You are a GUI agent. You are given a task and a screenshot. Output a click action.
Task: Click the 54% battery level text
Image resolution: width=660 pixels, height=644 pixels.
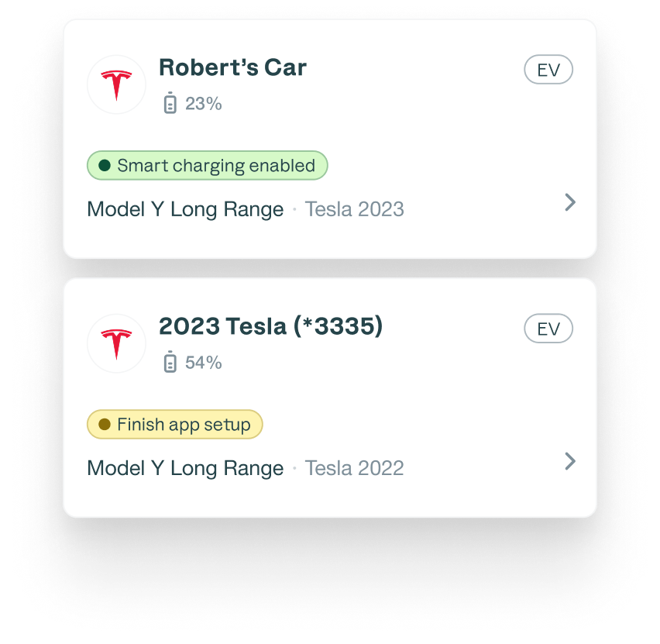click(204, 362)
